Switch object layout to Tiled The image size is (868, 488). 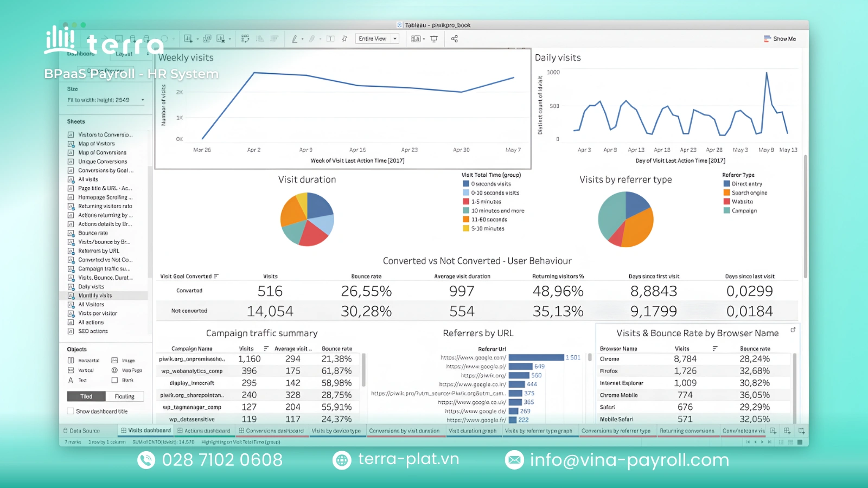pyautogui.click(x=86, y=396)
